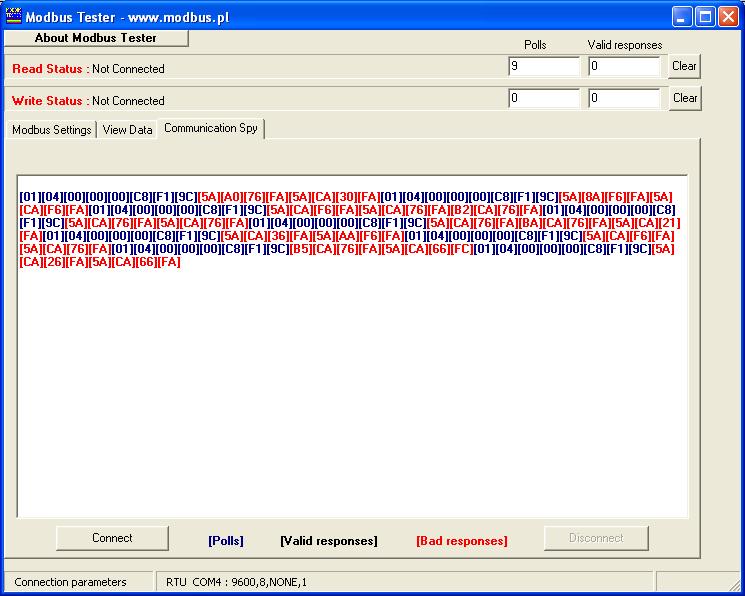
Task: Clear the Write Status counters
Action: [685, 98]
